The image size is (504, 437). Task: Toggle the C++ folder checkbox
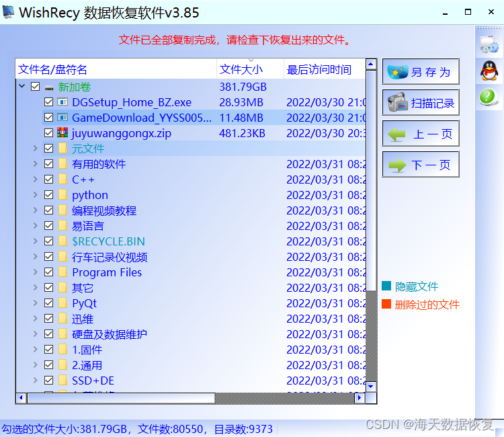[x=48, y=180]
